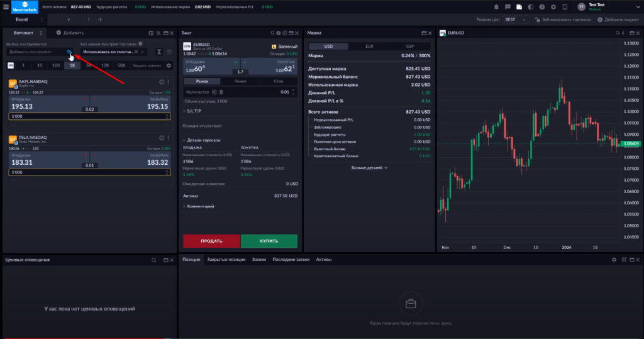Click search icon in EURUSD chart header
The width and height of the screenshot is (644, 339).
point(618,33)
